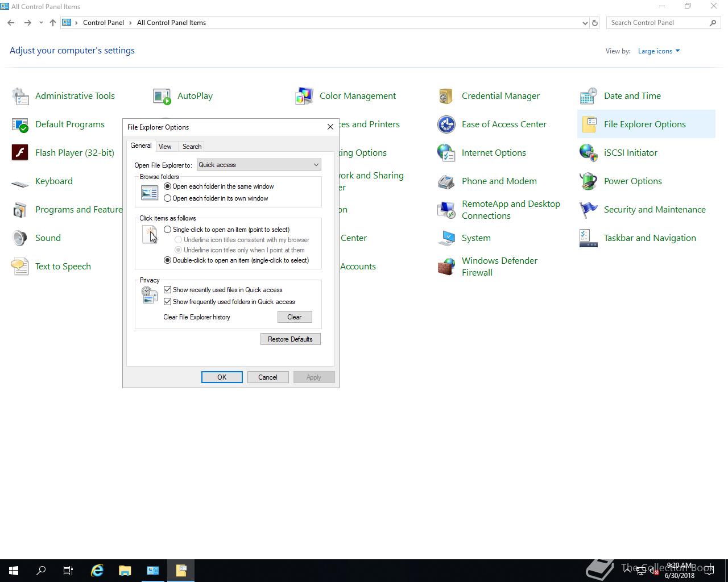Image resolution: width=728 pixels, height=582 pixels.
Task: Uncheck Show frequently used folders in Quick access
Action: [168, 302]
